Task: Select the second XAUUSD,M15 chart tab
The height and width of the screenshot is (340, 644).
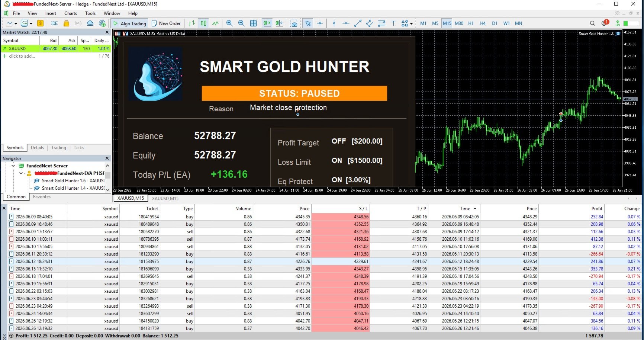Action: [x=165, y=198]
